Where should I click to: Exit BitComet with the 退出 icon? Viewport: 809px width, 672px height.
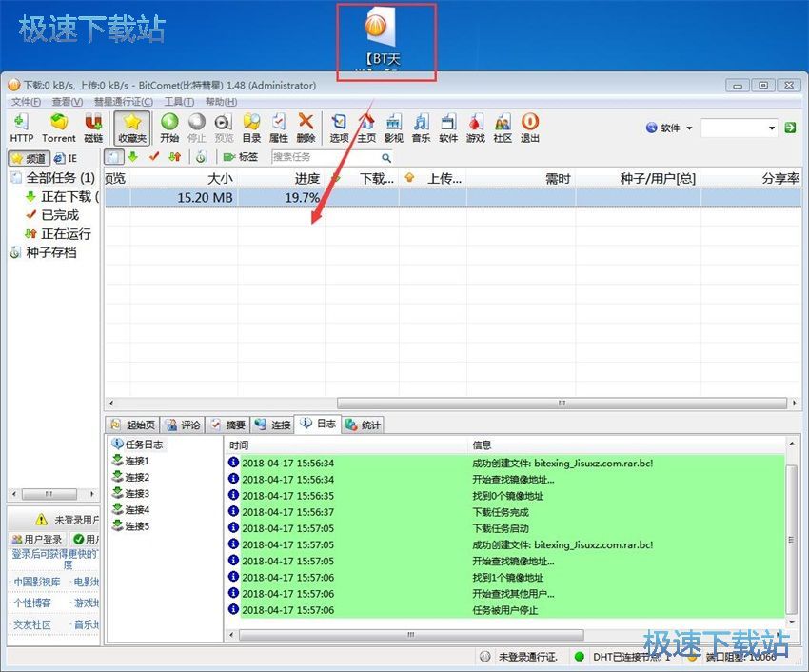[x=530, y=128]
